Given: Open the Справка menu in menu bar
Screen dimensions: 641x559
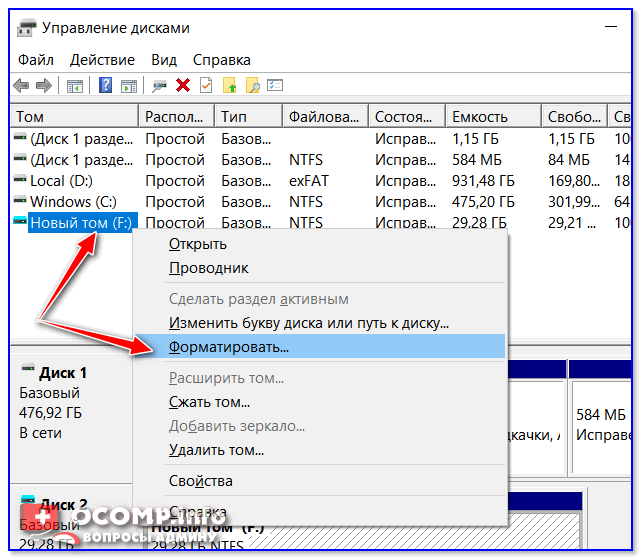Looking at the screenshot, I should click(x=222, y=60).
